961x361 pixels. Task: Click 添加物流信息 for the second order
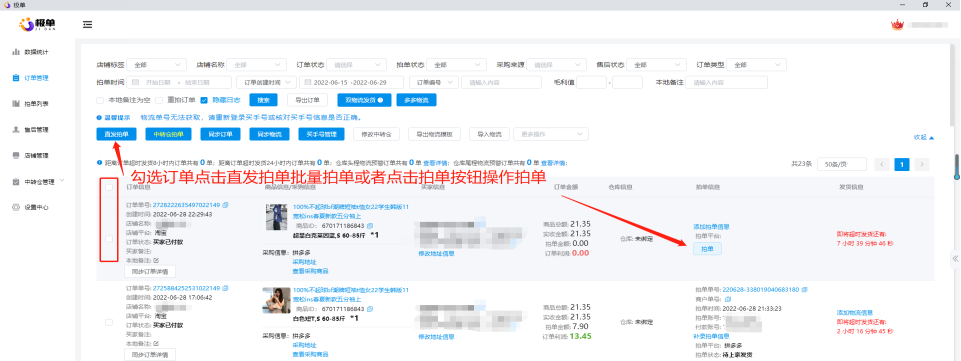pos(854,313)
